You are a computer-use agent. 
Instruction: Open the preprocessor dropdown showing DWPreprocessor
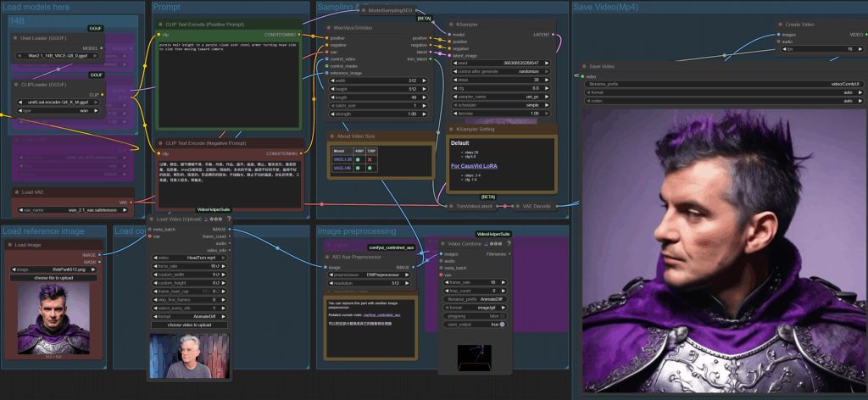370,275
